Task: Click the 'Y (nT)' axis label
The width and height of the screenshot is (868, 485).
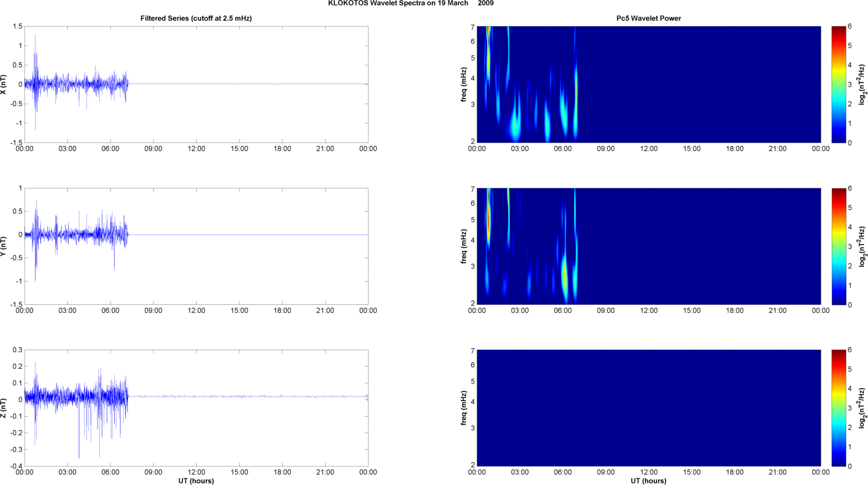Action: pyautogui.click(x=3, y=246)
